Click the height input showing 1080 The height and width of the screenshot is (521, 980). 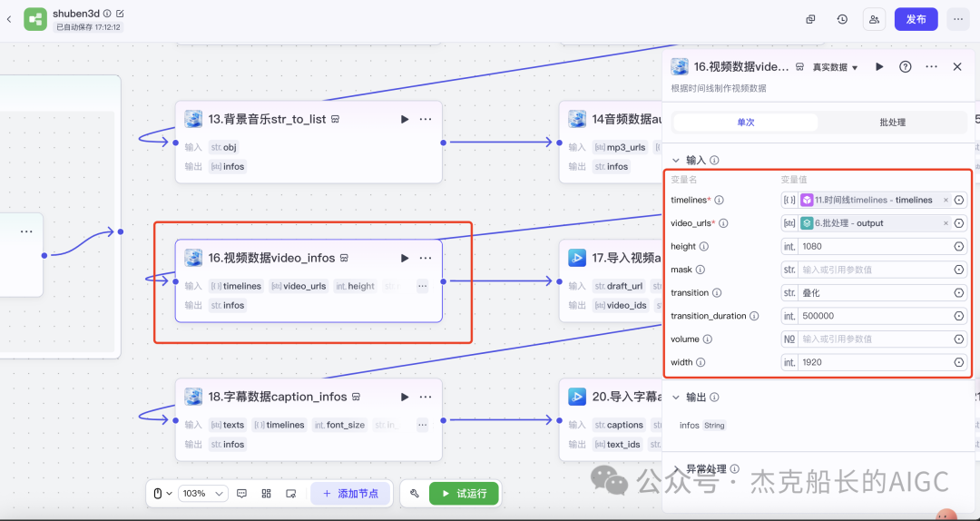click(875, 246)
